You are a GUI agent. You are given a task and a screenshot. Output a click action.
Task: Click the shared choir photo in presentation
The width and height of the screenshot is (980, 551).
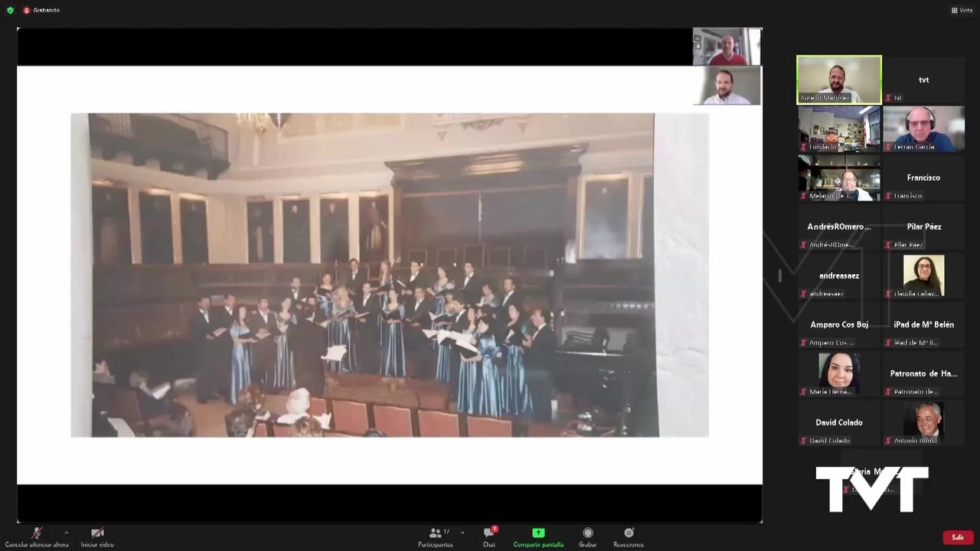(390, 275)
